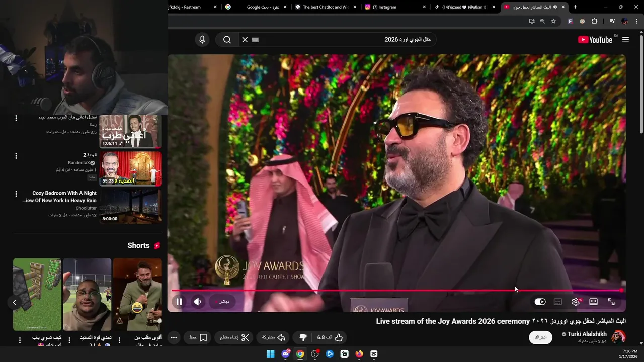Open a new browser tab

(575, 7)
